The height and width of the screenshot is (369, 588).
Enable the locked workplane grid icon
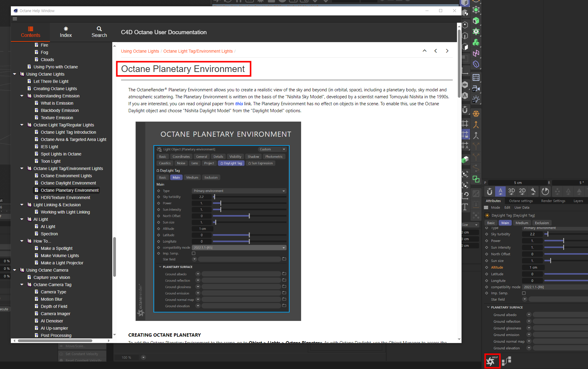[x=465, y=134]
